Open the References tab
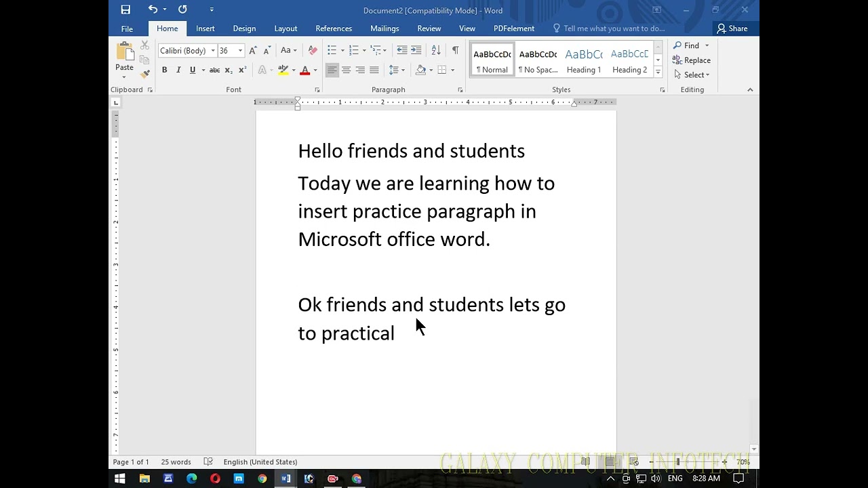The image size is (868, 488). tap(334, 28)
